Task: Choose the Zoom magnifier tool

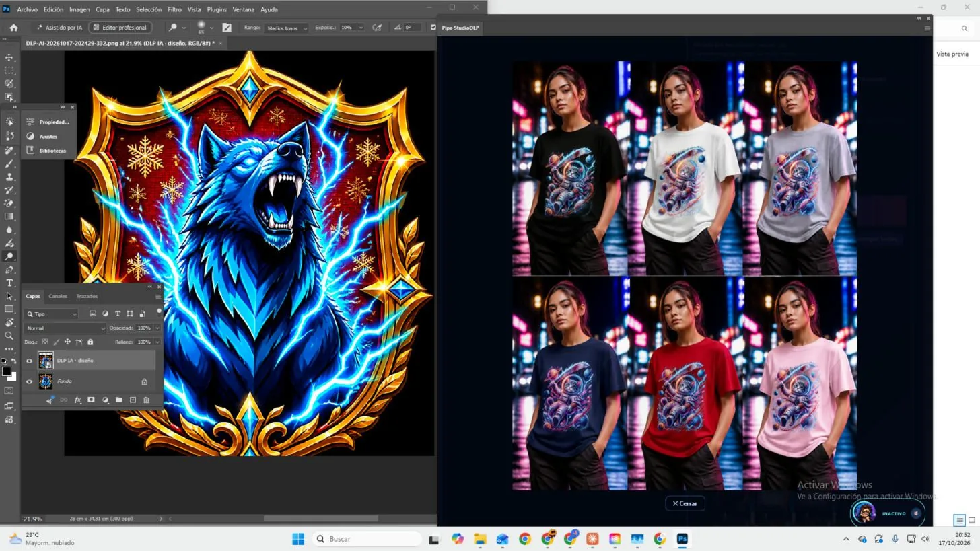Action: (x=9, y=336)
